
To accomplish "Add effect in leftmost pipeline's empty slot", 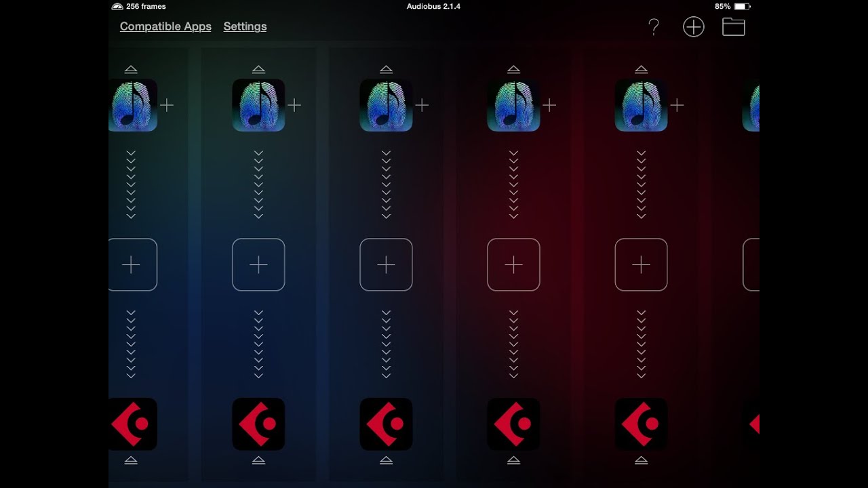I will [x=133, y=264].
